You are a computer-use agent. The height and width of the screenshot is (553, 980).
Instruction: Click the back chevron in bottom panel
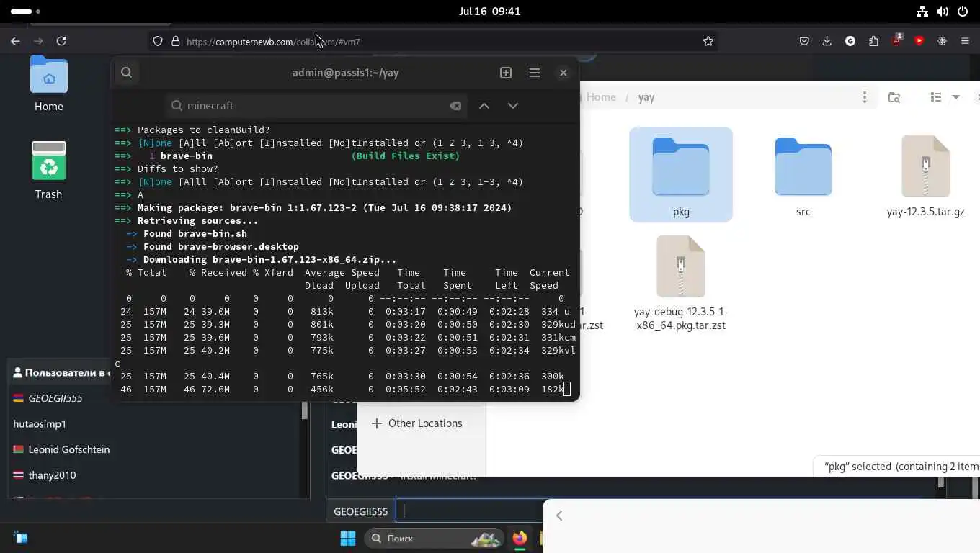[x=559, y=516]
